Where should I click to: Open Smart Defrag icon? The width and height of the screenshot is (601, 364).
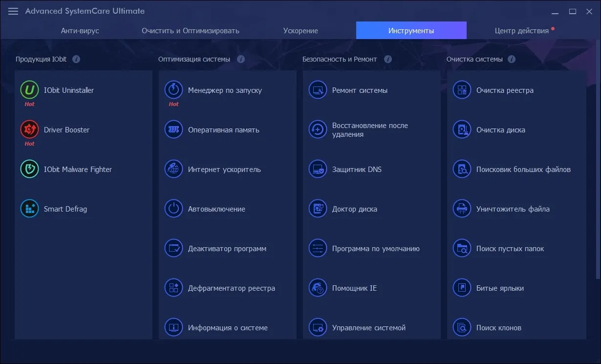pyautogui.click(x=29, y=209)
